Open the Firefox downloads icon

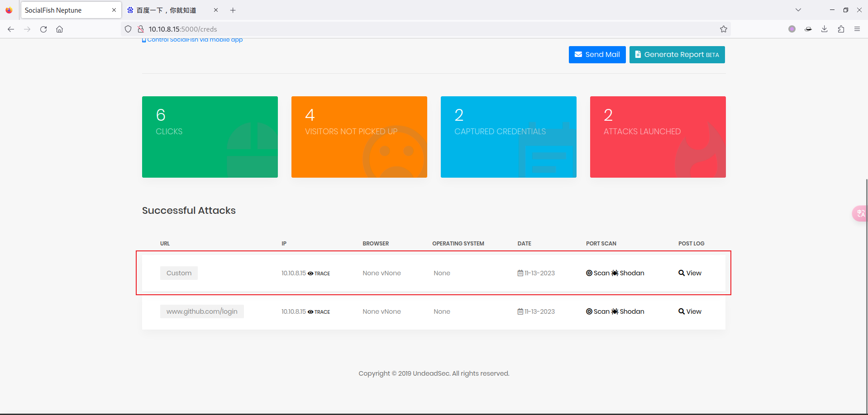[825, 29]
